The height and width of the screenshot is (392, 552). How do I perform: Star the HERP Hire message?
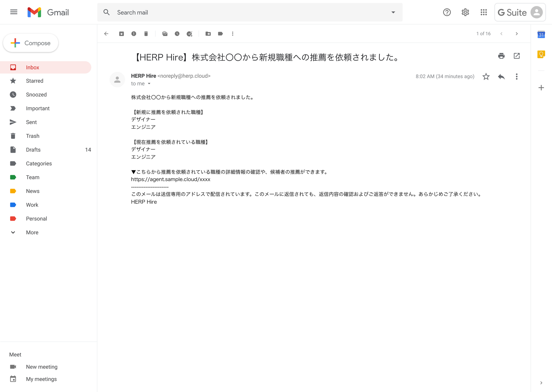pyautogui.click(x=486, y=77)
